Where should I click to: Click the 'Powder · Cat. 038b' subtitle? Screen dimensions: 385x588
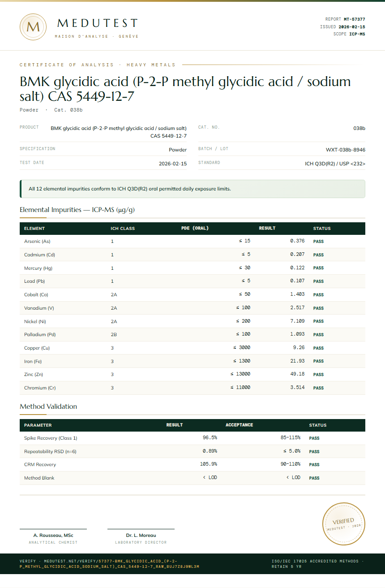pos(51,110)
